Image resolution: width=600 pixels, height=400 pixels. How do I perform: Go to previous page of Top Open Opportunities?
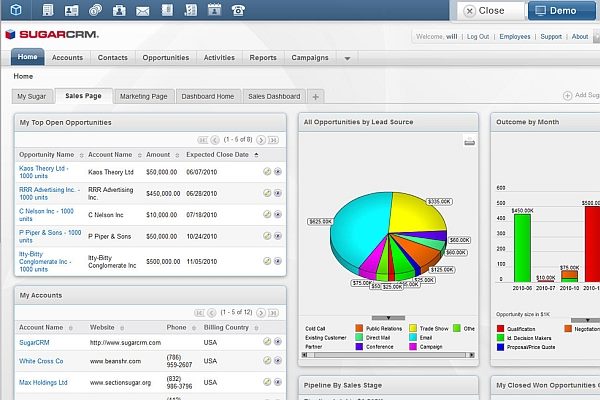click(x=215, y=140)
